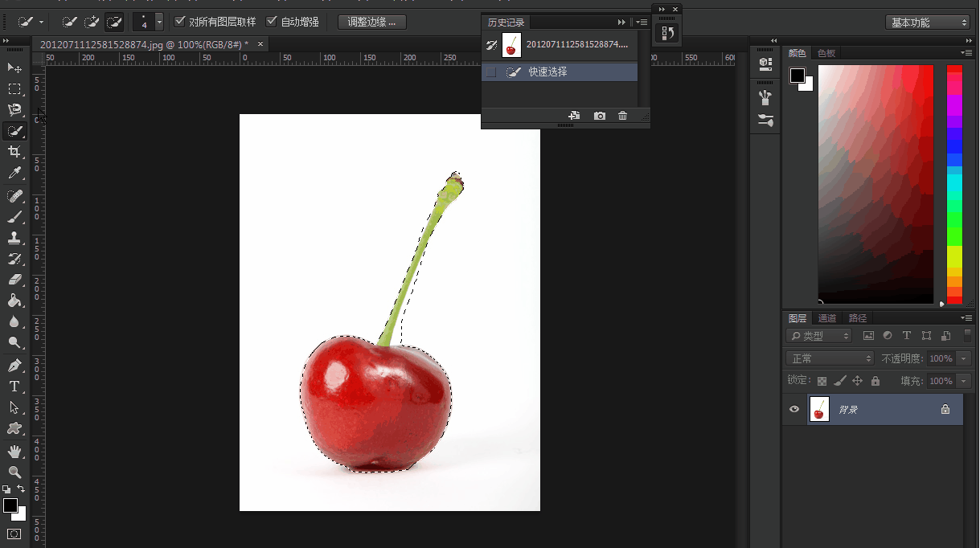Toggle 对所有图层取样 checkbox
This screenshot has width=980, height=548.
180,22
